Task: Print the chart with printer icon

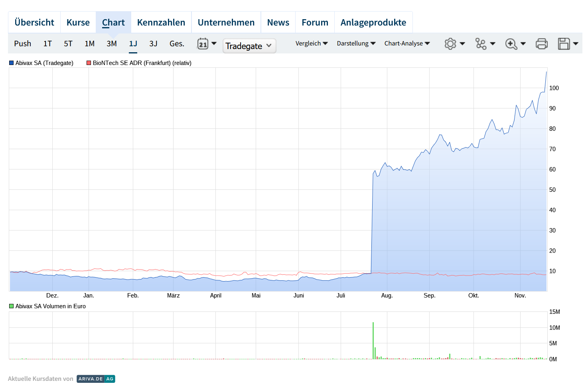Action: tap(541, 43)
